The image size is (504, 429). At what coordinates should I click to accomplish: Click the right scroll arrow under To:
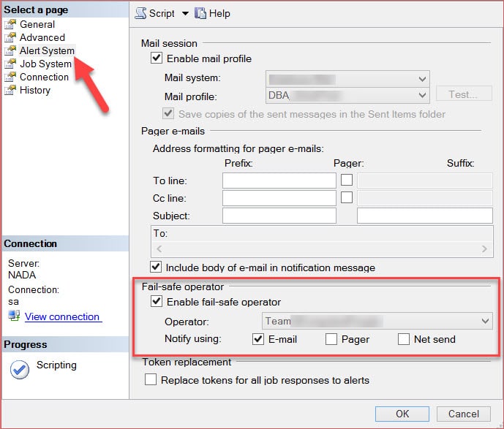tap(484, 249)
